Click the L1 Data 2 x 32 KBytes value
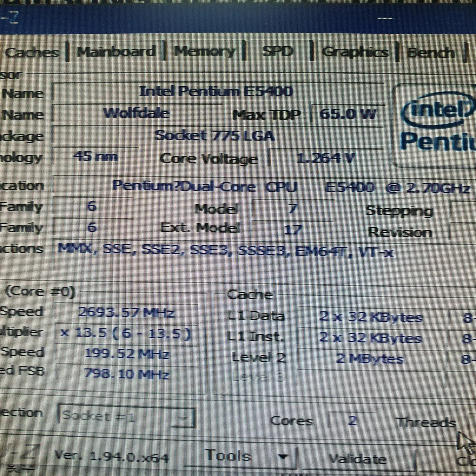Screen dimensions: 476x476 coord(371,317)
